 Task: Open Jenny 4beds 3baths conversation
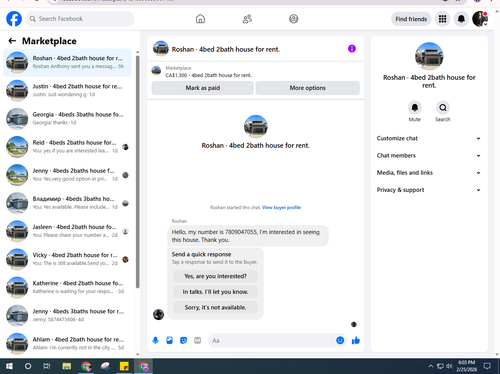(x=68, y=315)
